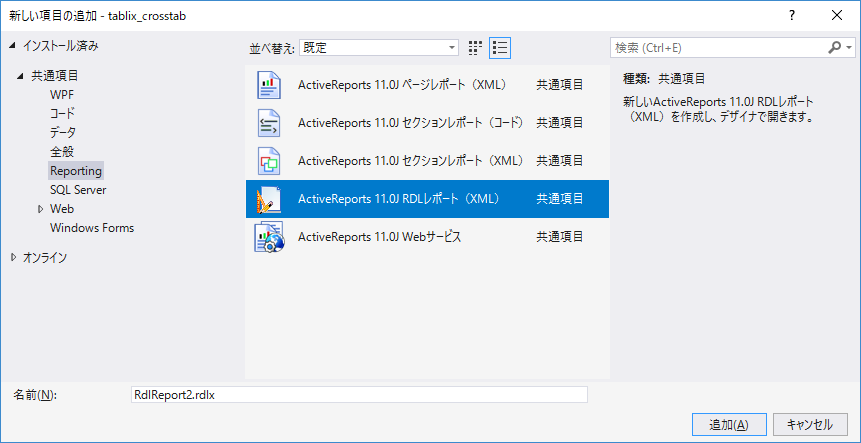This screenshot has height=443, width=861.
Task: Click the section report (XML) template icon
Action: click(269, 161)
